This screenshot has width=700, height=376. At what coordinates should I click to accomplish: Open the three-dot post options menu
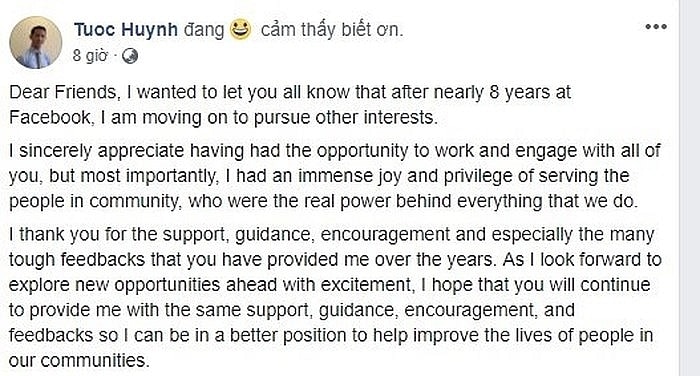pyautogui.click(x=656, y=27)
